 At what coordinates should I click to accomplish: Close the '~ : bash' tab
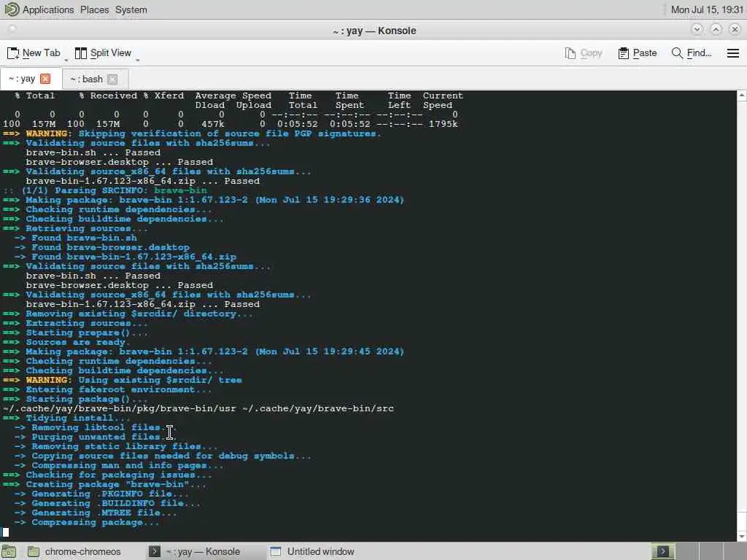click(112, 79)
